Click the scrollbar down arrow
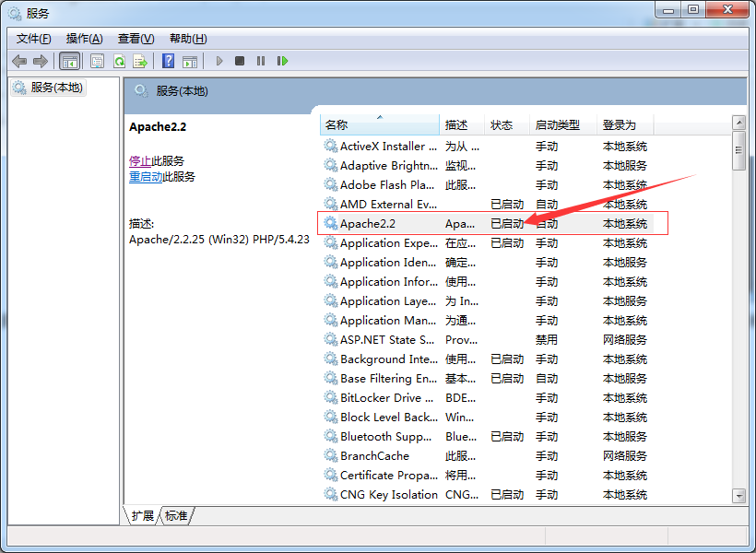The height and width of the screenshot is (553, 756). (x=738, y=495)
